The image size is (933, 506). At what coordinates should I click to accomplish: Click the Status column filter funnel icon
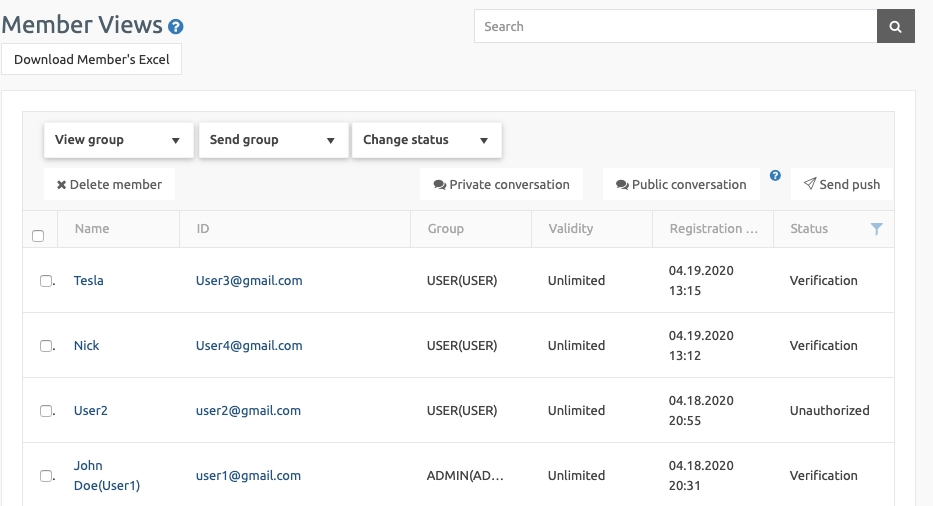[x=876, y=229]
